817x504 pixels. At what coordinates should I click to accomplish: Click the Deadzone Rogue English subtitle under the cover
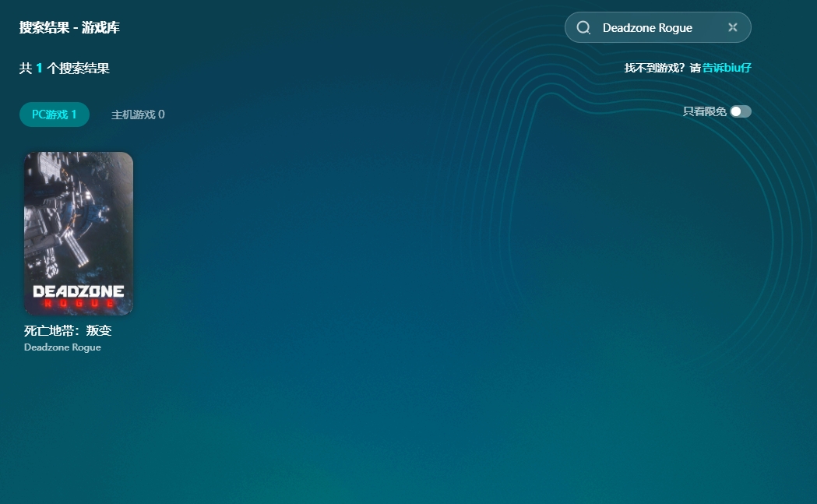tap(62, 347)
